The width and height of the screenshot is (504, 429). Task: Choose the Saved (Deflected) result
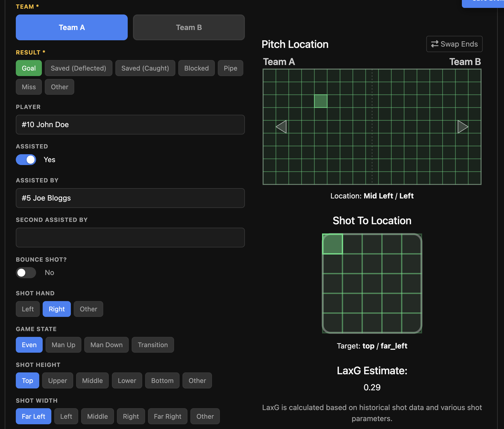pyautogui.click(x=78, y=68)
